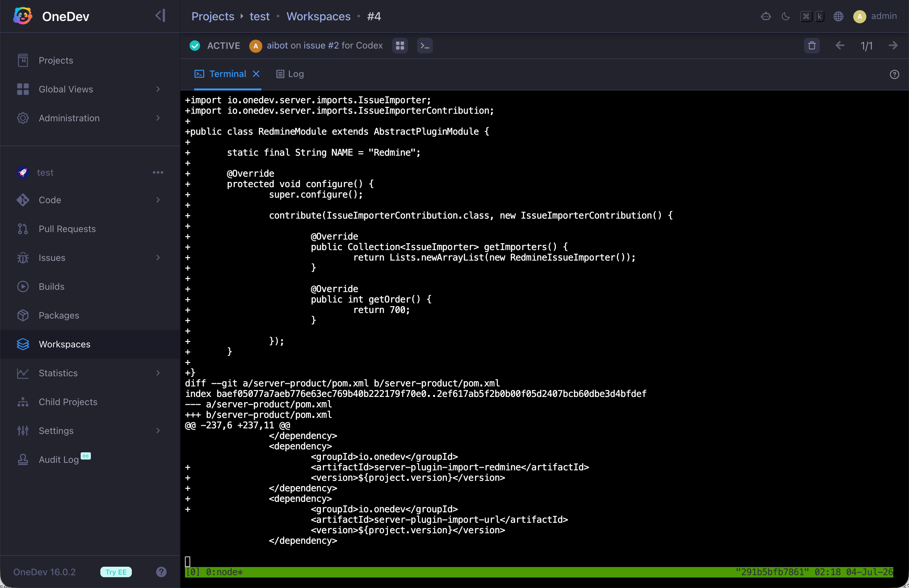909x588 pixels.
Task: Click the Statistics chart icon
Action: 23,373
